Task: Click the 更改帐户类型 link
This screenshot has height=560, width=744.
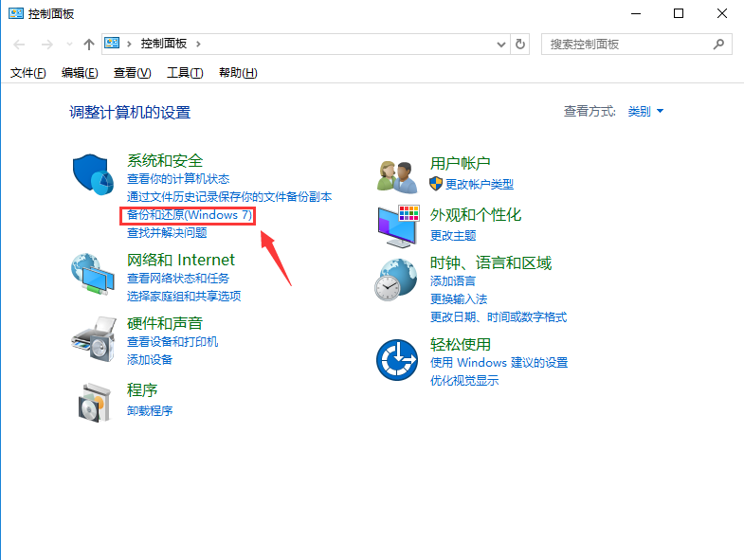Action: click(479, 184)
